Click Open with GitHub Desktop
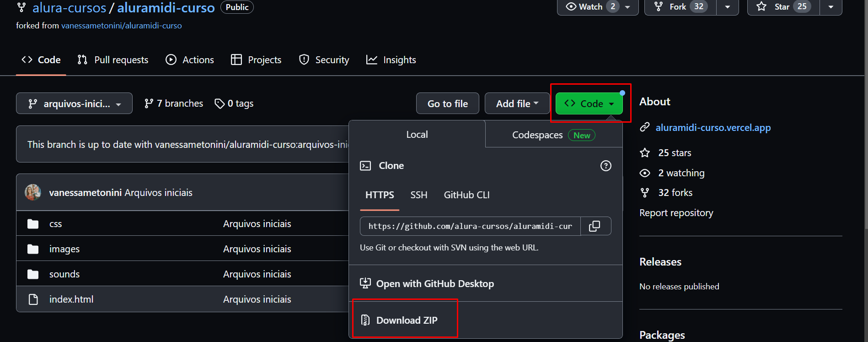 click(435, 284)
